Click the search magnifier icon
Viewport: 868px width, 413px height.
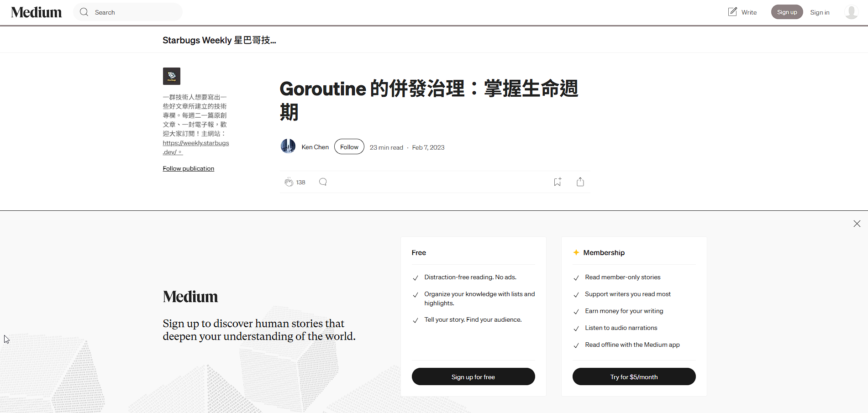coord(84,12)
